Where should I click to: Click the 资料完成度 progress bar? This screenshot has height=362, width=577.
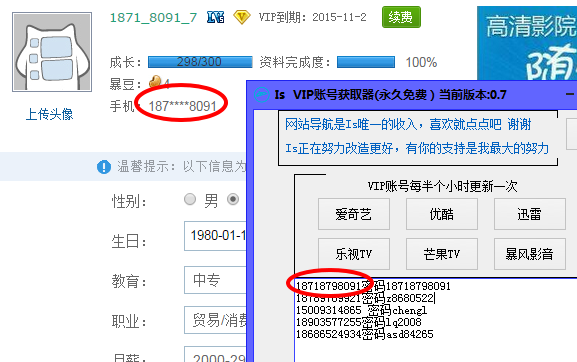point(366,62)
